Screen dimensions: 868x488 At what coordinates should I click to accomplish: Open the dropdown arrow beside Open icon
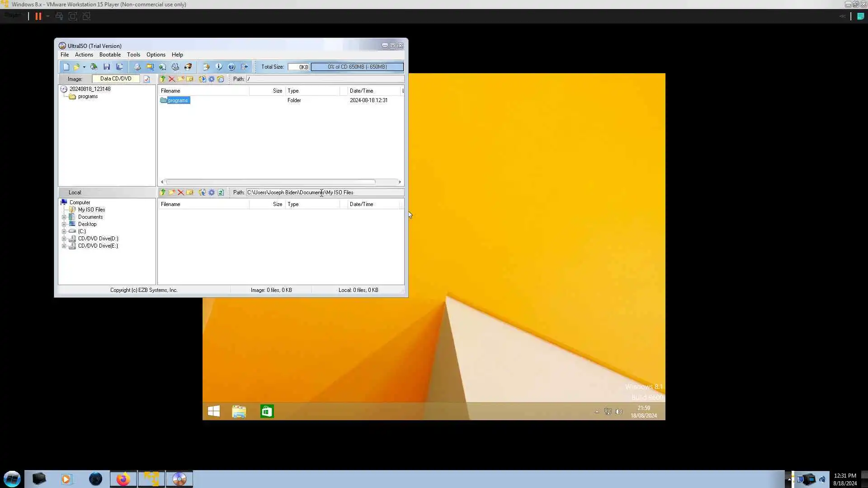pyautogui.click(x=84, y=67)
